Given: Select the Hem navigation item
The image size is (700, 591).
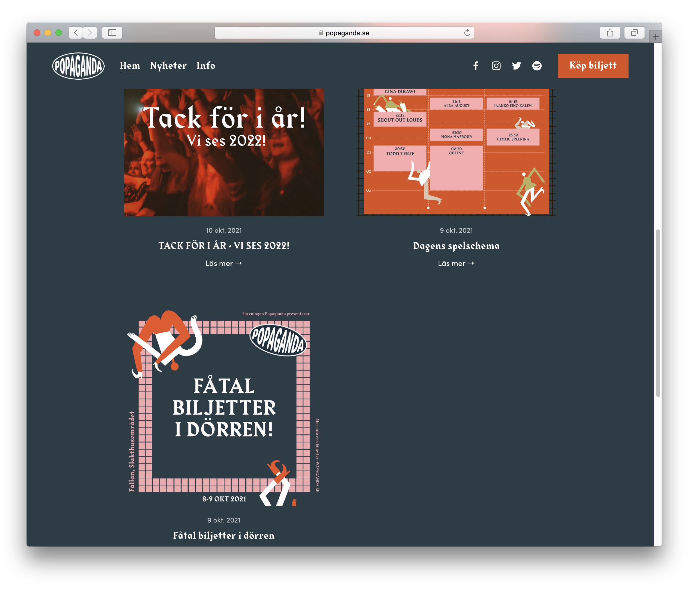Looking at the screenshot, I should coord(130,66).
